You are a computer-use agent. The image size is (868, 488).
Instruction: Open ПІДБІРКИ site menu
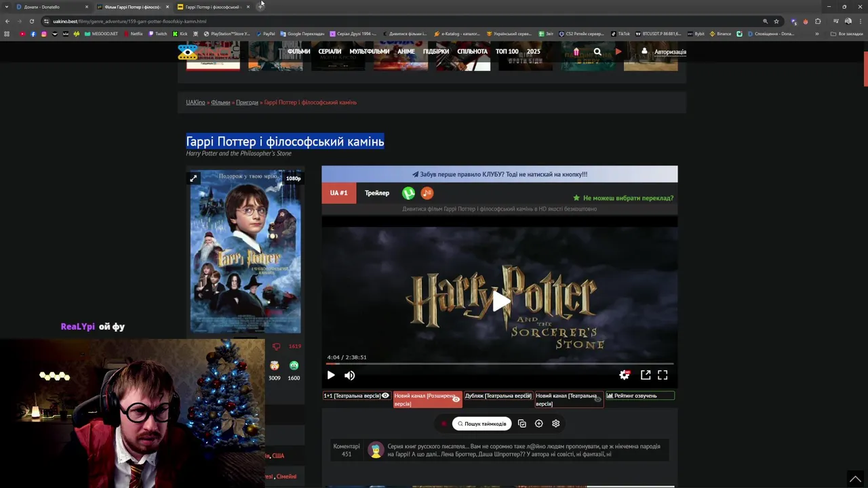tap(436, 52)
